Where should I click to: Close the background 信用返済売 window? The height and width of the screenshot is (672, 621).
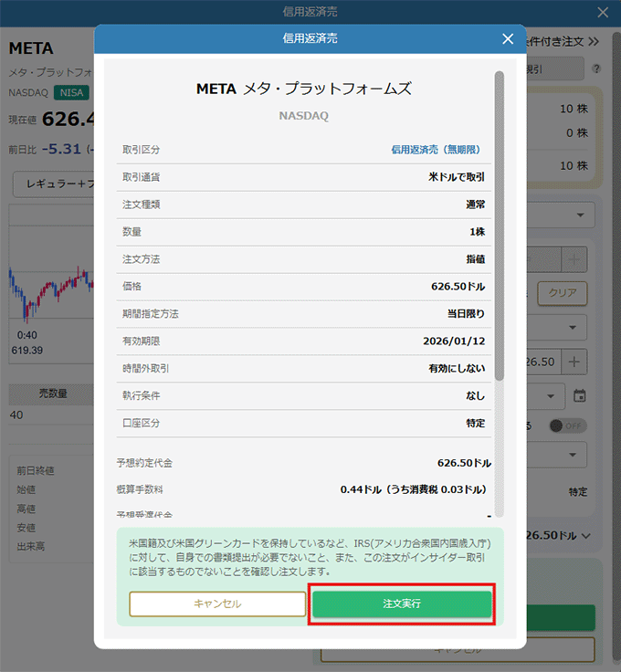[603, 13]
